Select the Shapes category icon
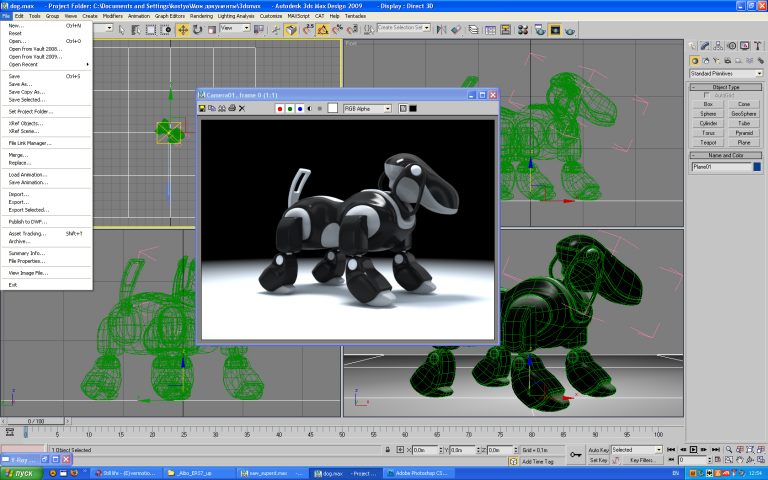 click(x=705, y=61)
